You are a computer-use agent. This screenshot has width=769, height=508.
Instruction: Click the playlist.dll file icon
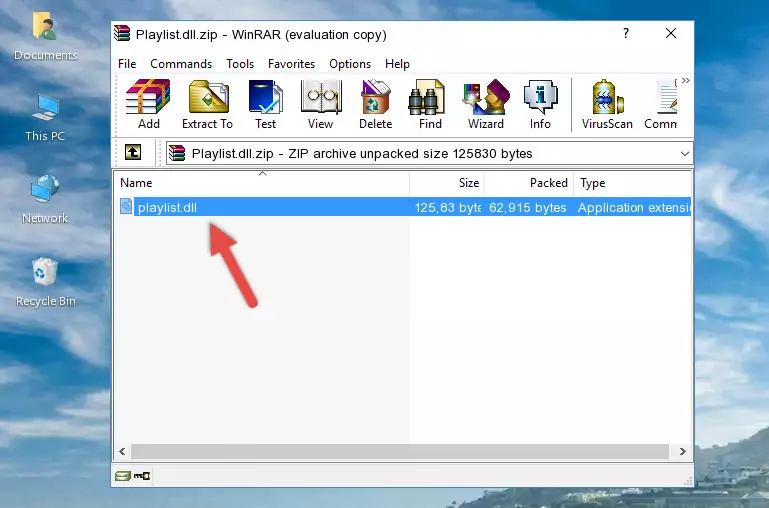126,206
